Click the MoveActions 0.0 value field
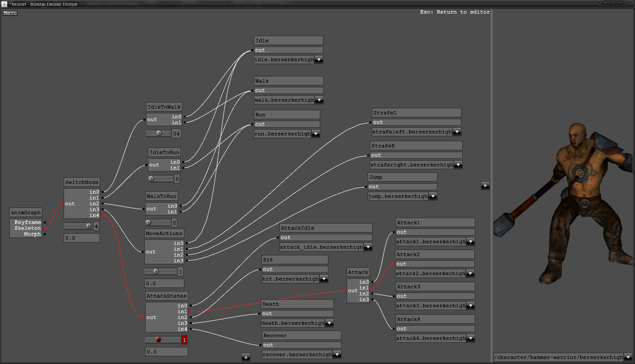Image resolution: width=635 pixels, height=364 pixels. coord(164,283)
